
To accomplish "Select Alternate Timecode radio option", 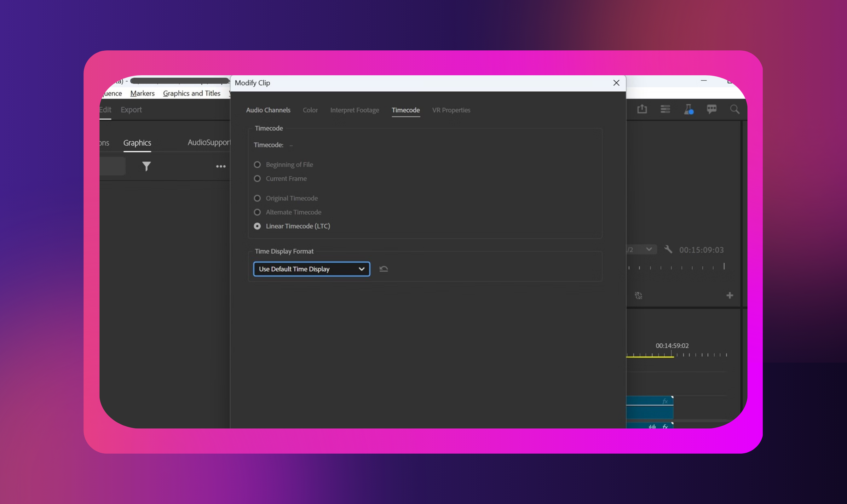I will [257, 212].
